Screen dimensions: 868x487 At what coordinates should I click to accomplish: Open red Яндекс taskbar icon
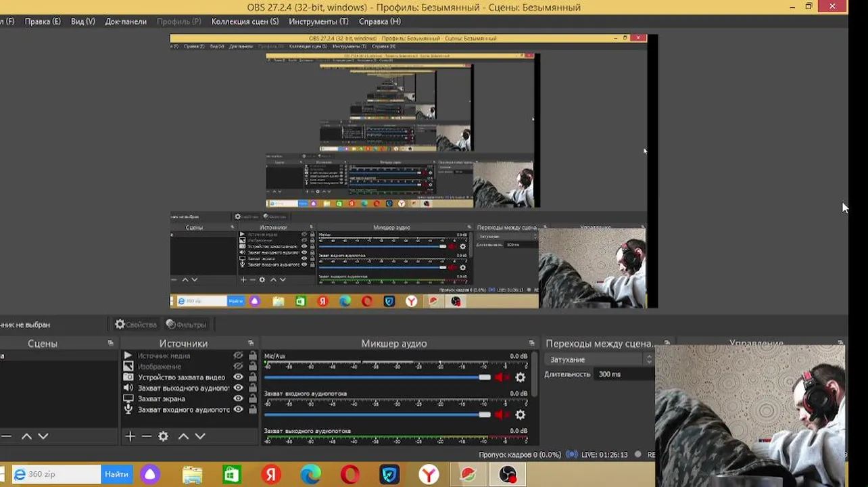point(271,475)
